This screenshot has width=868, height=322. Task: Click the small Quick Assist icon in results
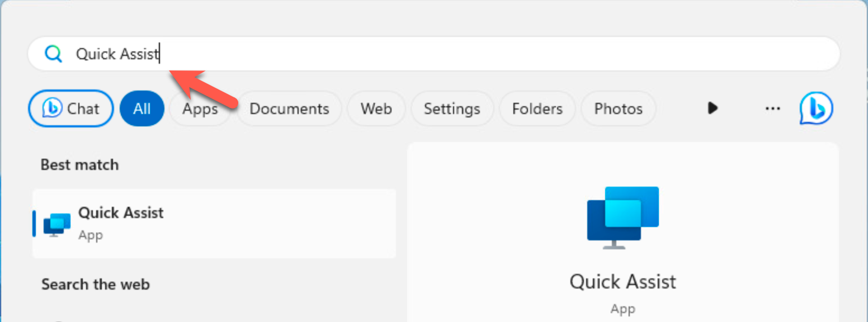click(57, 224)
